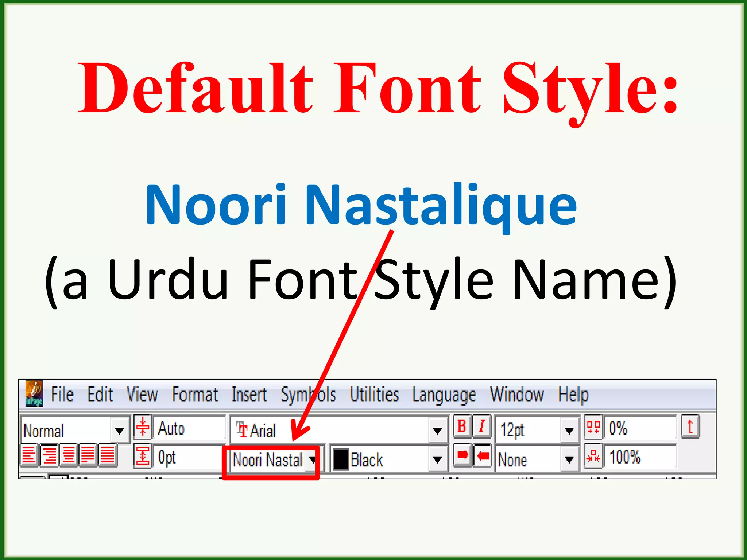The image size is (747, 560).
Task: Apply right text alignment
Action: [49, 455]
